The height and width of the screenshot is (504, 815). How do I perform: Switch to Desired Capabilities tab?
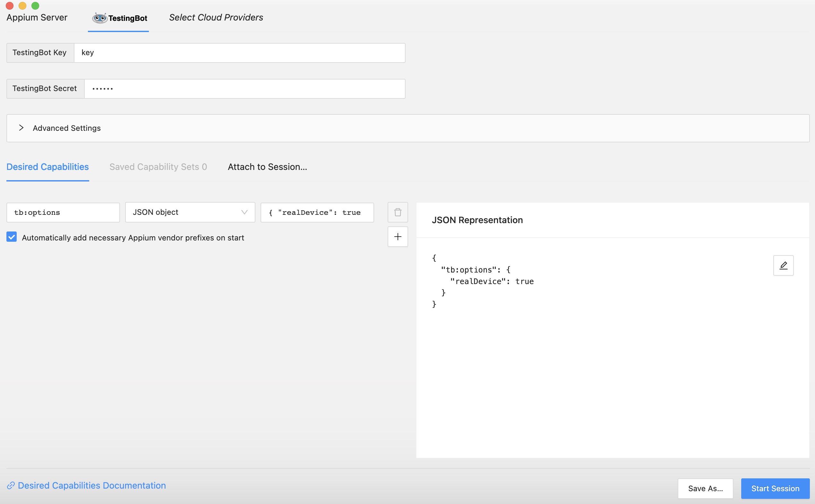click(48, 167)
